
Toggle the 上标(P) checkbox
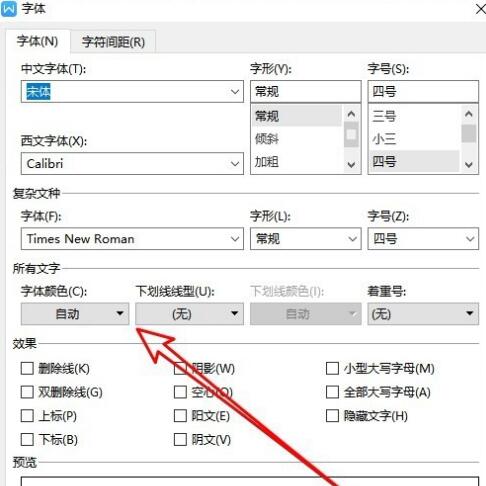(x=27, y=416)
